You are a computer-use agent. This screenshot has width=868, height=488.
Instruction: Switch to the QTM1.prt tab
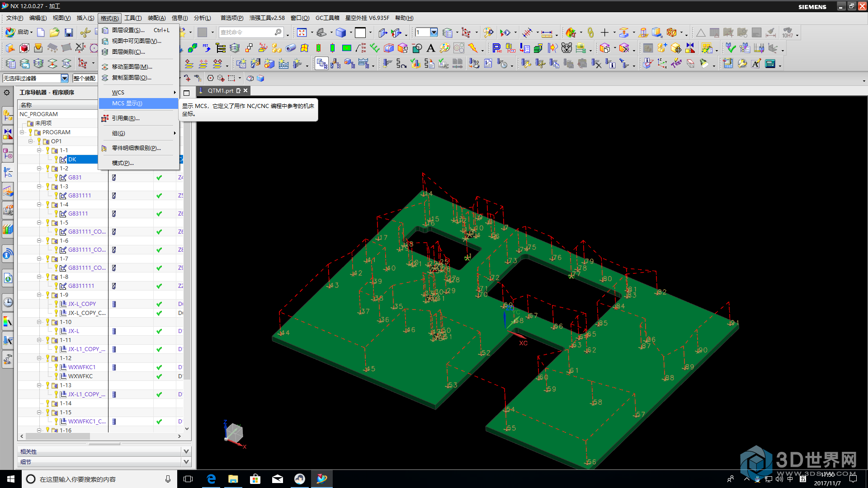pos(220,91)
